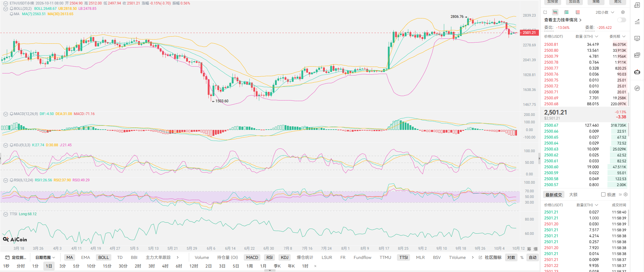The width and height of the screenshot is (644, 272).
Task: Open the ETF sidebar icon
Action: (x=637, y=55)
